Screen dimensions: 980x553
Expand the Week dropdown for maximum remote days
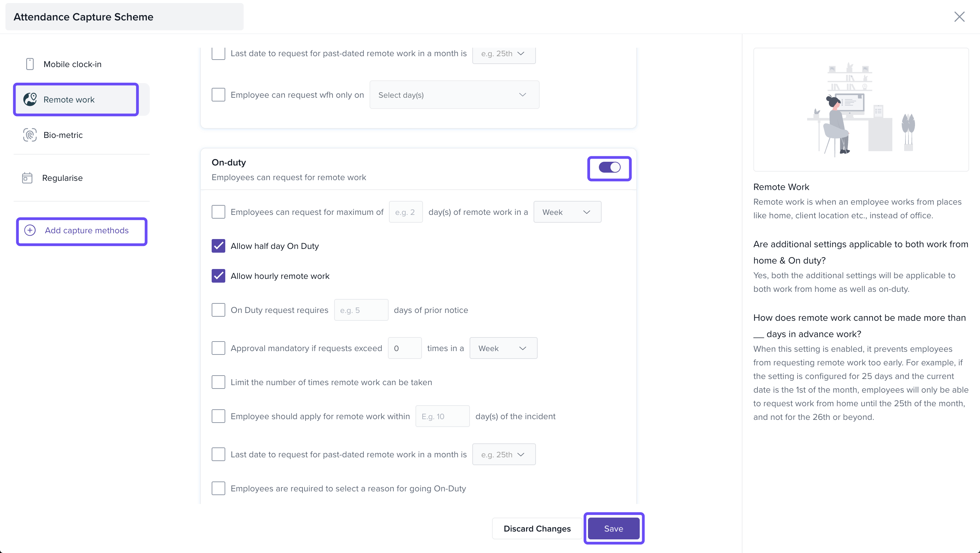567,212
